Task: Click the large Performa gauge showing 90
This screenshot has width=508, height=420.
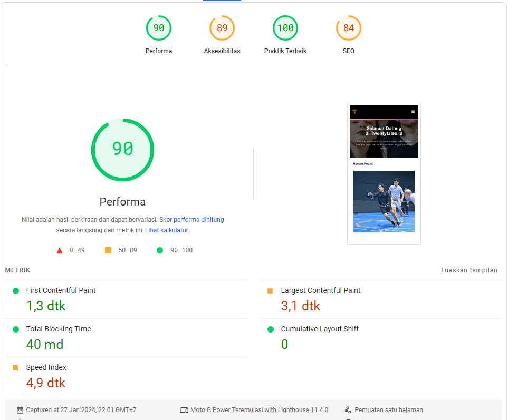Action: (122, 150)
